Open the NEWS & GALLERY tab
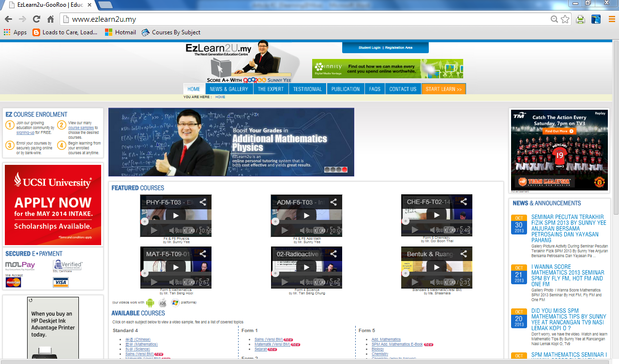This screenshot has height=364, width=619. click(x=228, y=89)
